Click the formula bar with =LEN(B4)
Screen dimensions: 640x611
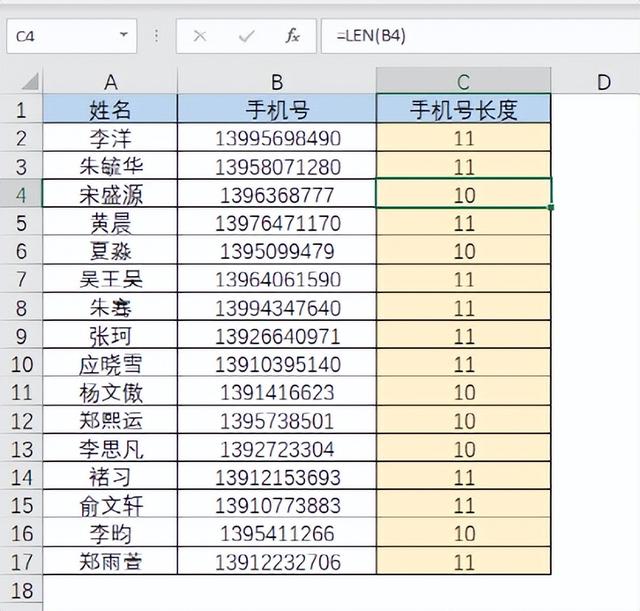[x=480, y=36]
